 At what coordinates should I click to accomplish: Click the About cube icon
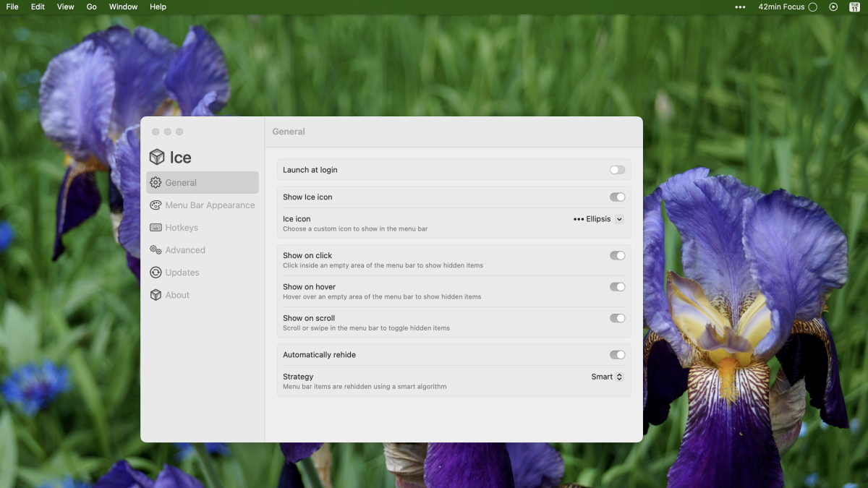point(156,295)
